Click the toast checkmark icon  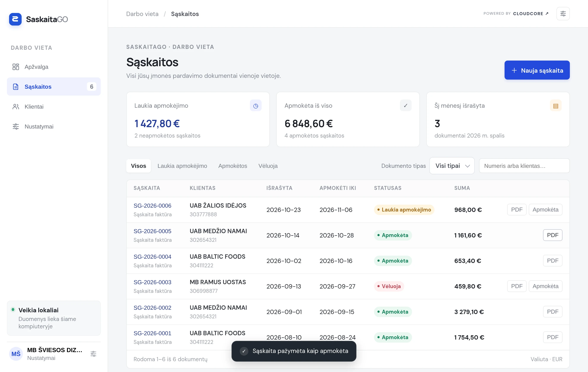coord(244,351)
